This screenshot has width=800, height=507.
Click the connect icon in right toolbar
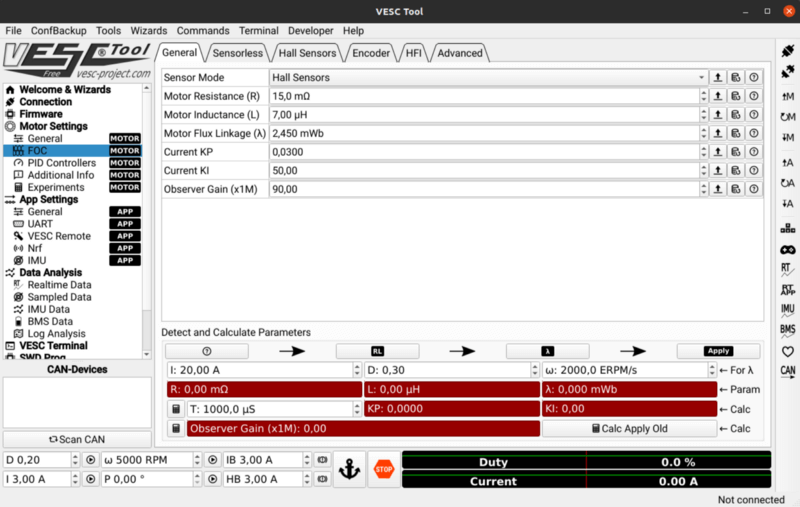click(787, 50)
